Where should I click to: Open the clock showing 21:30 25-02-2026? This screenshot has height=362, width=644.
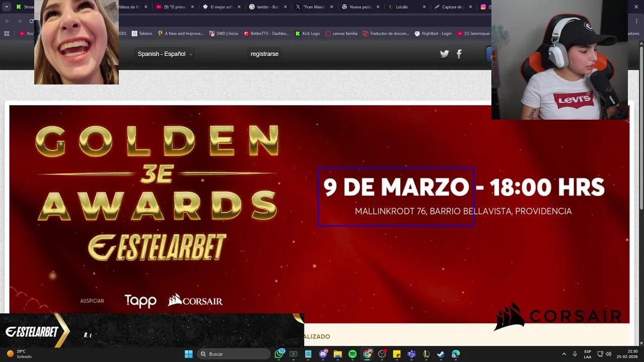627,354
